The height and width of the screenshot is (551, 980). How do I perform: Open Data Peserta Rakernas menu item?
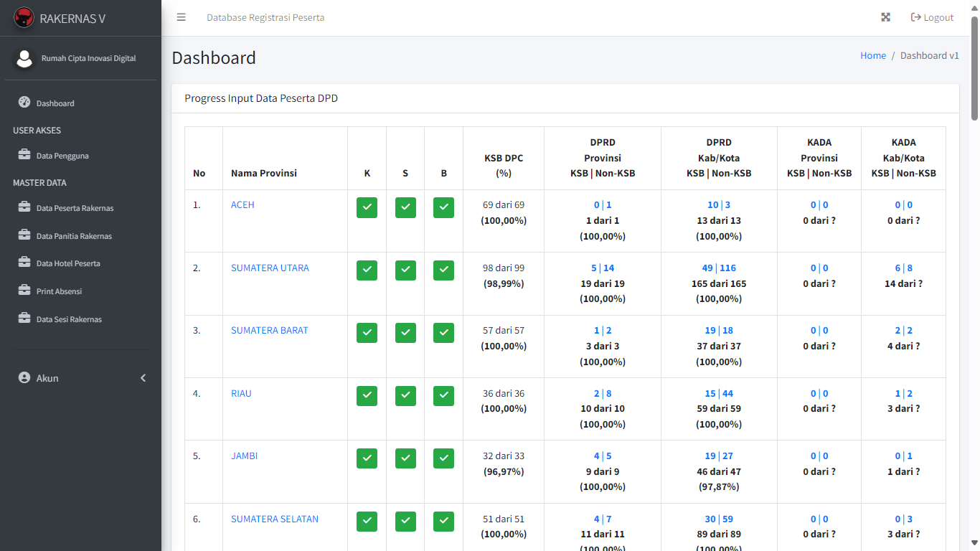(75, 208)
